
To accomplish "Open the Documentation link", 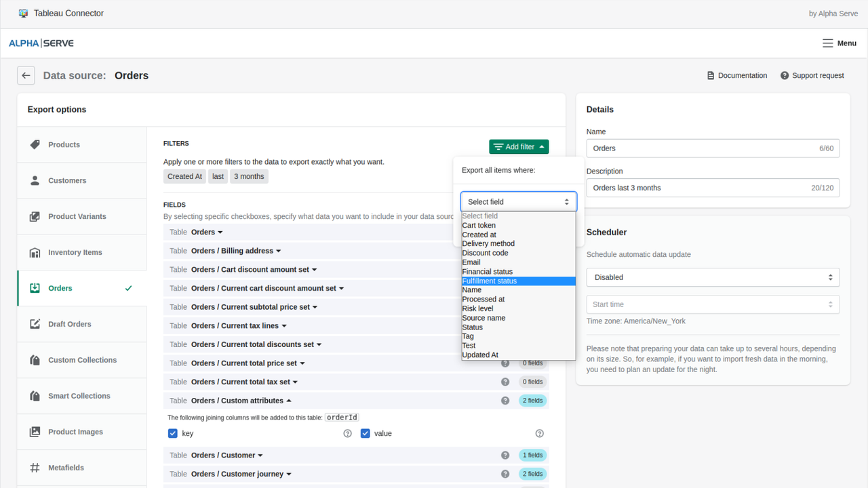I will (x=737, y=75).
